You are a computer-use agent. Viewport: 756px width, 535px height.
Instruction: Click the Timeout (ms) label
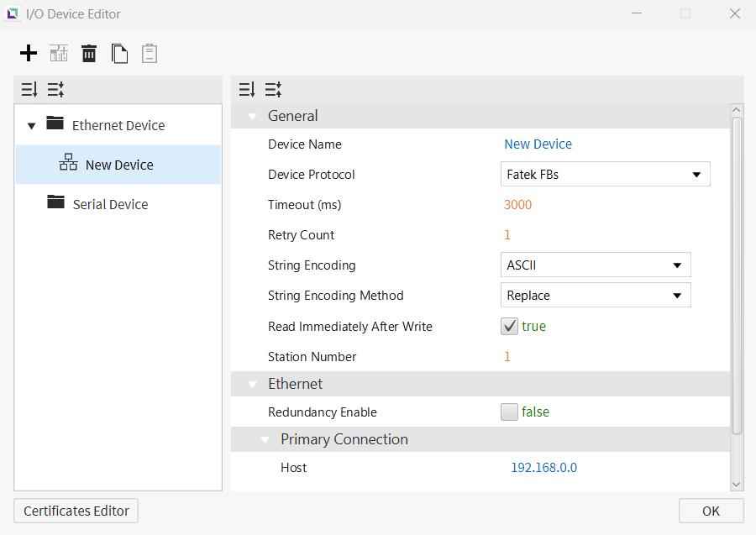click(305, 205)
